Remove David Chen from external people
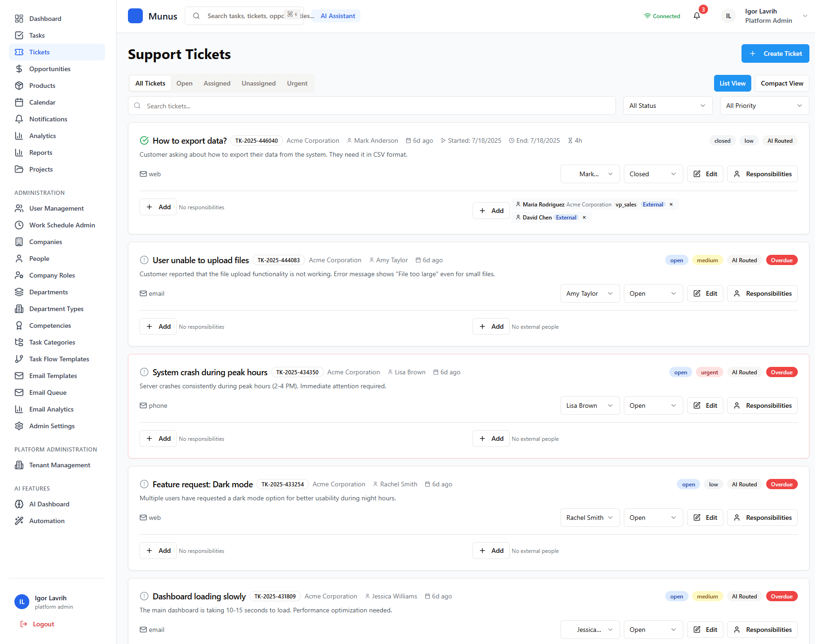The image size is (815, 644). pyautogui.click(x=584, y=217)
